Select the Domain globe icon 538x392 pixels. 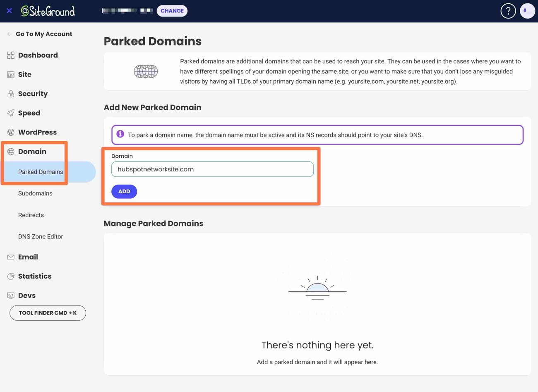coord(10,151)
